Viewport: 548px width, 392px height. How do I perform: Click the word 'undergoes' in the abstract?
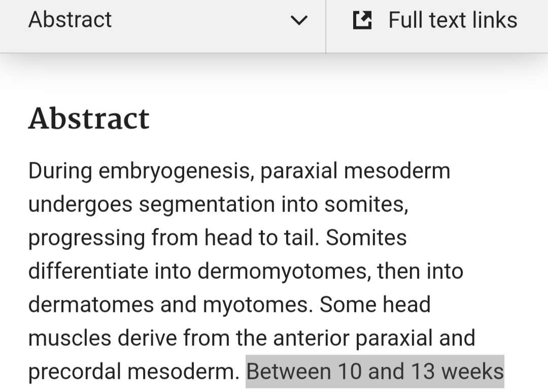pyautogui.click(x=80, y=204)
